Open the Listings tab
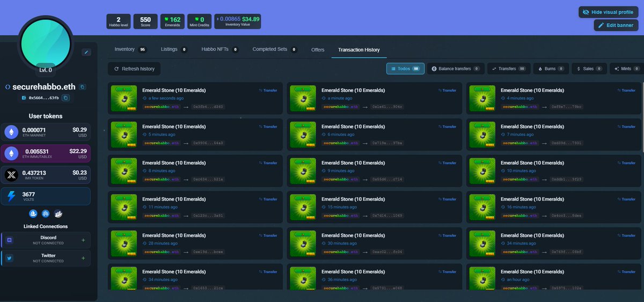The height and width of the screenshot is (302, 644). point(174,49)
